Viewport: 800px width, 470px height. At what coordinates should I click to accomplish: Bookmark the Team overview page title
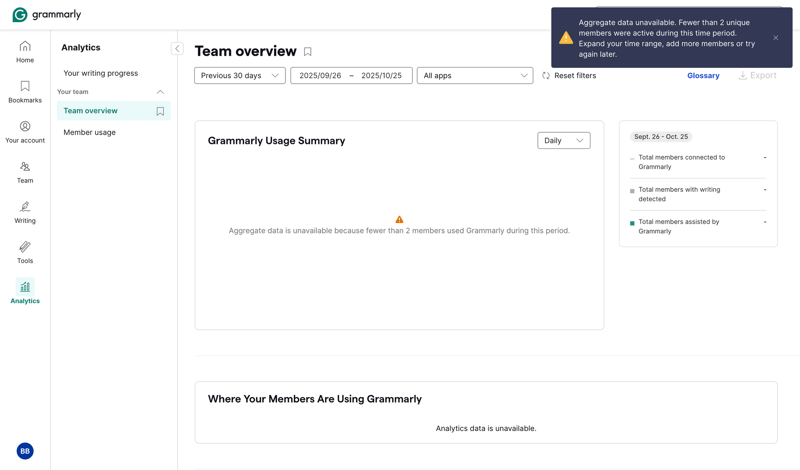click(x=308, y=52)
